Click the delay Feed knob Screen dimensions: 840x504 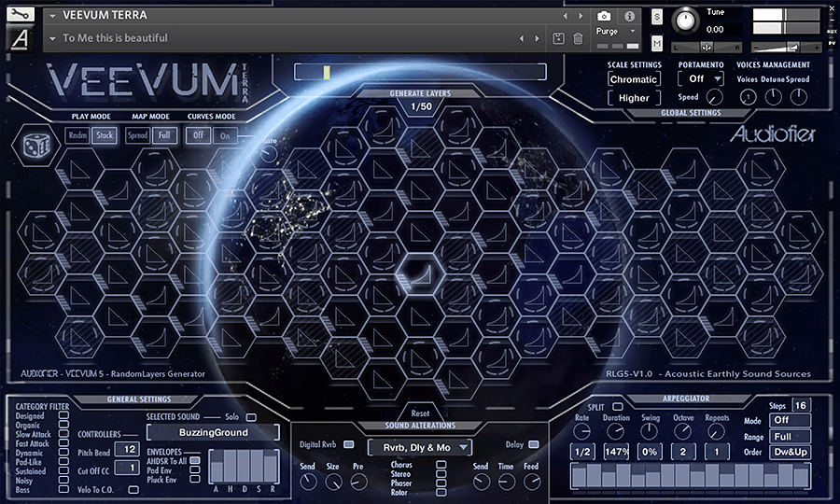(x=531, y=482)
